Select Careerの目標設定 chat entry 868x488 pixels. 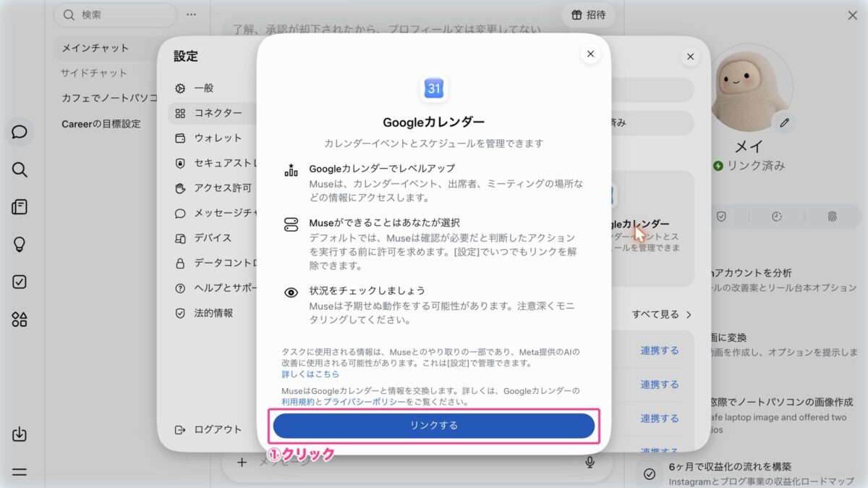click(101, 124)
